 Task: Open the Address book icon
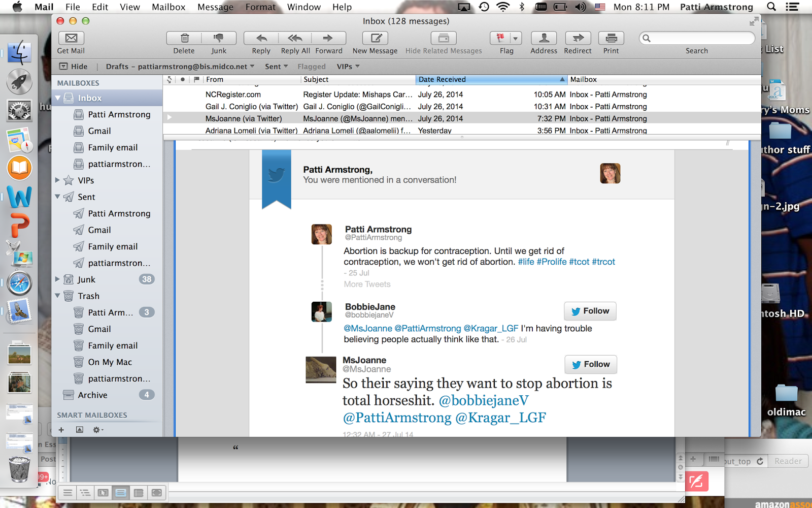click(544, 38)
